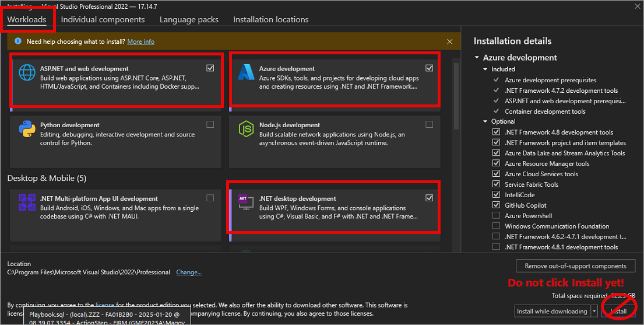The height and width of the screenshot is (325, 644).
Task: Uncheck the GitHub Copilot optional component
Action: click(496, 205)
